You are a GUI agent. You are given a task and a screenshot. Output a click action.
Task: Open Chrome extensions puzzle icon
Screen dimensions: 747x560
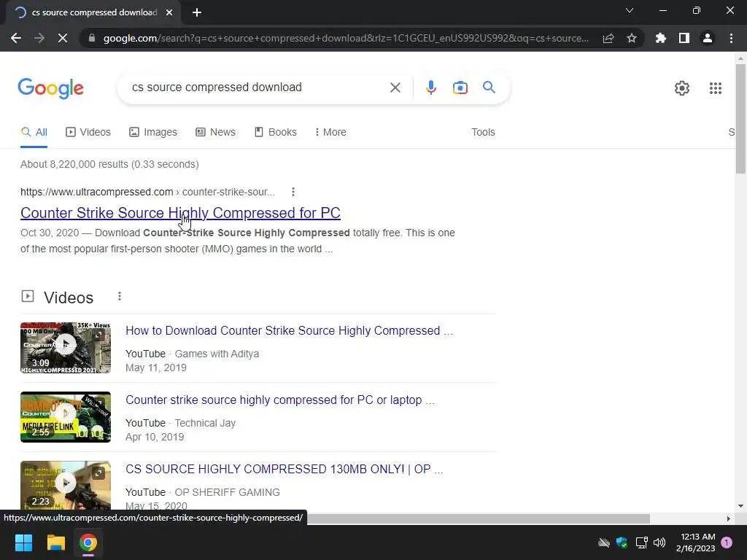click(661, 38)
